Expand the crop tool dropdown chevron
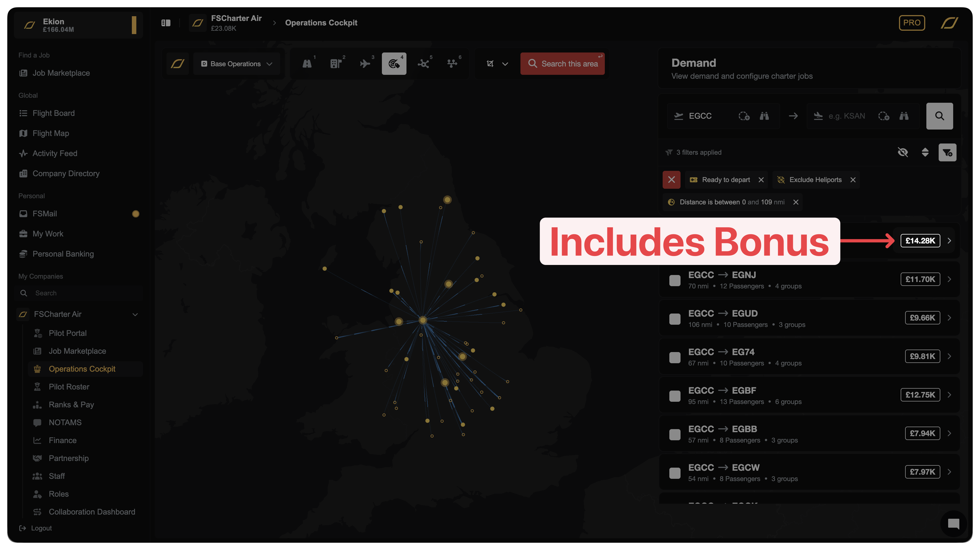Screen dimensions: 980x550 click(x=505, y=64)
